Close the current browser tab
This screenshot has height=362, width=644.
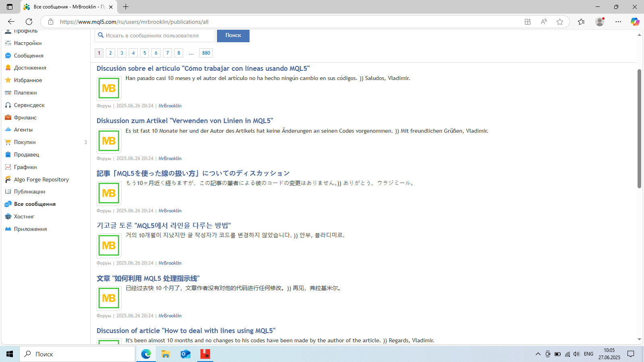point(111,7)
